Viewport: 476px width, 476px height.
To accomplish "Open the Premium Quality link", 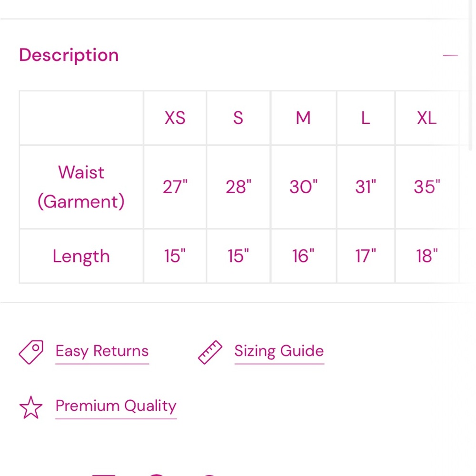I will pos(116,406).
